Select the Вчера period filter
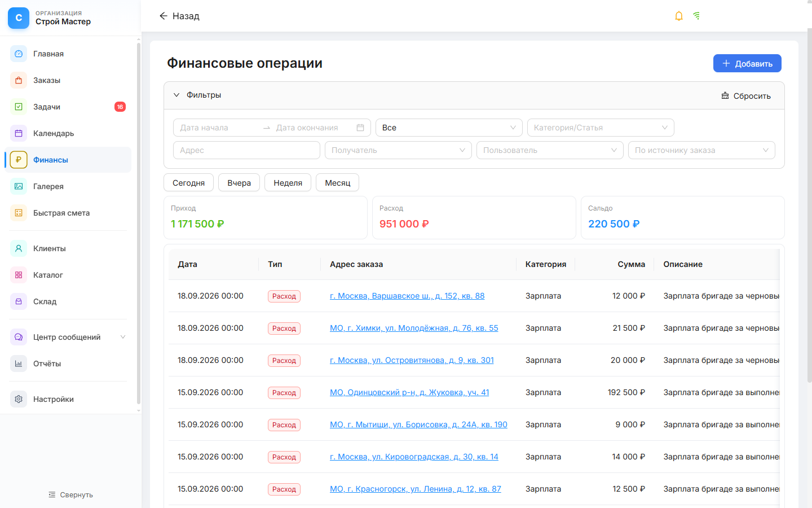This screenshot has width=812, height=508. coord(239,183)
